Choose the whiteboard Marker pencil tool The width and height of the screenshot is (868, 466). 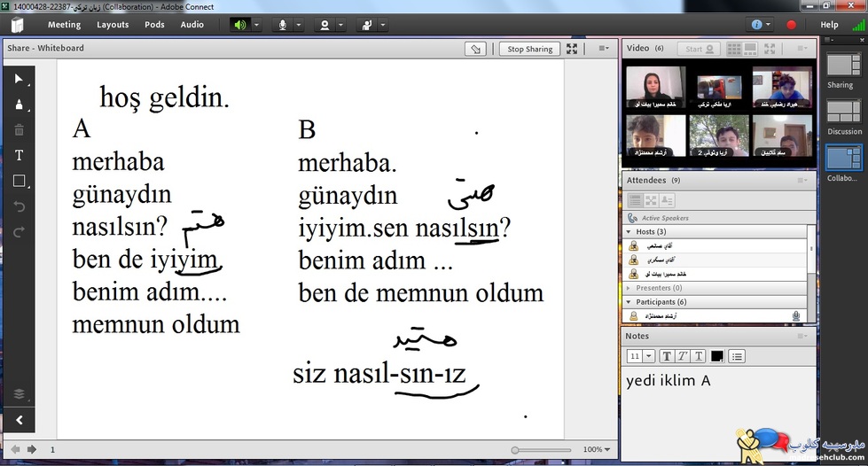click(x=19, y=105)
